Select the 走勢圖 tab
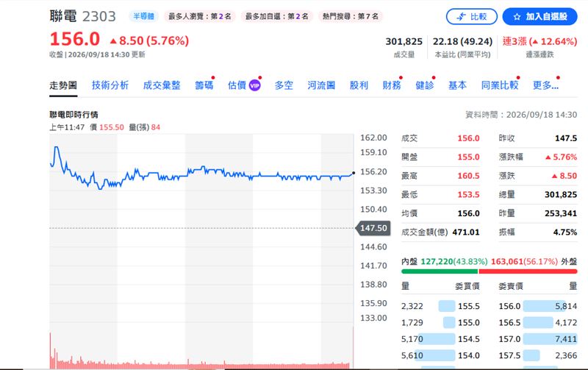The image size is (588, 370). (63, 85)
